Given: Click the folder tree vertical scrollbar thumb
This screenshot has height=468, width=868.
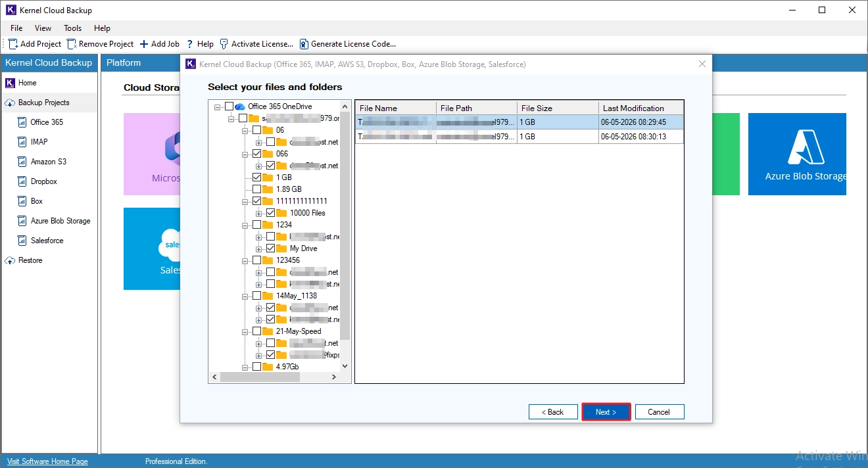Looking at the screenshot, I should 345,225.
